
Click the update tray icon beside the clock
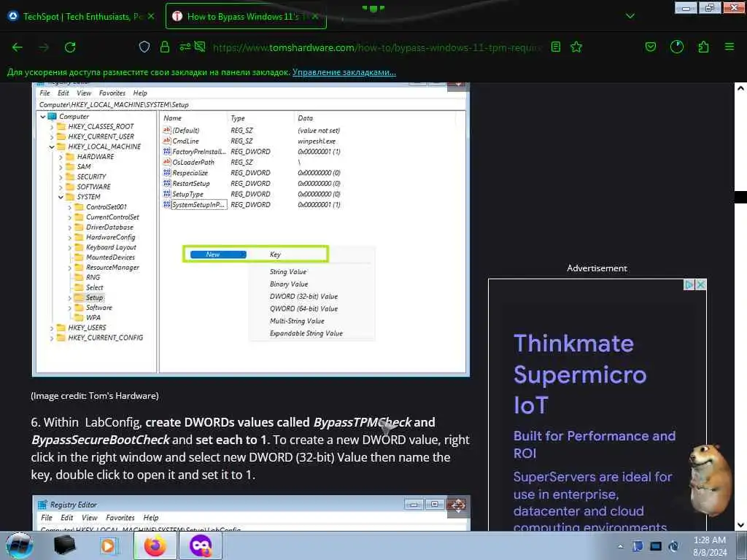click(673, 546)
